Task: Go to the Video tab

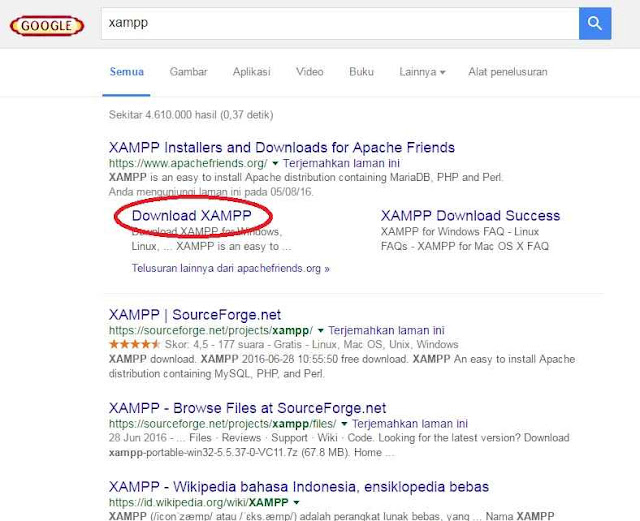Action: [x=309, y=72]
